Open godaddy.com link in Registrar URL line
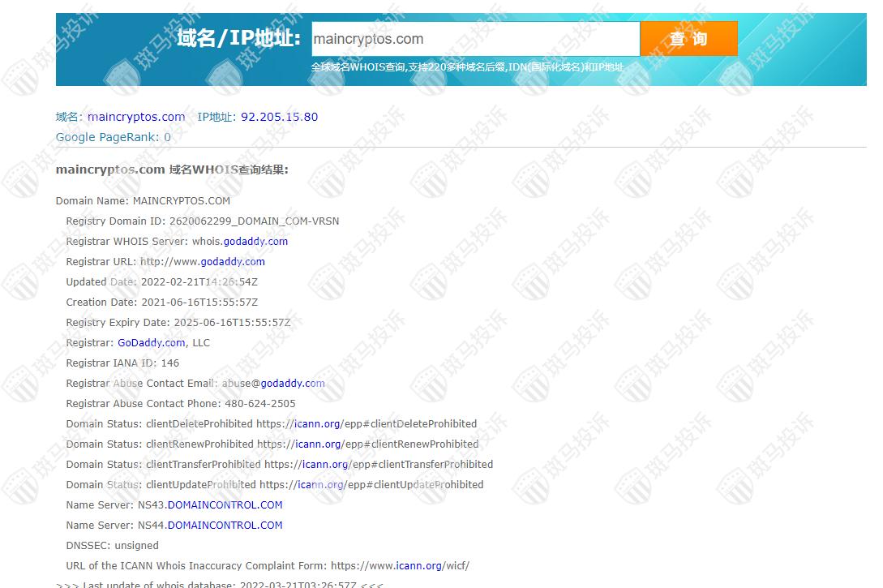Viewport: 883px width, 588px height. (233, 261)
